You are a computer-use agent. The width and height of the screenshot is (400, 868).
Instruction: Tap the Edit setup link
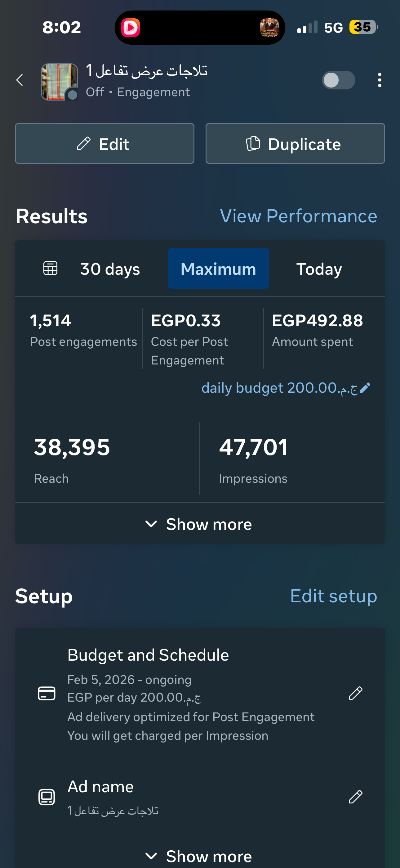333,596
